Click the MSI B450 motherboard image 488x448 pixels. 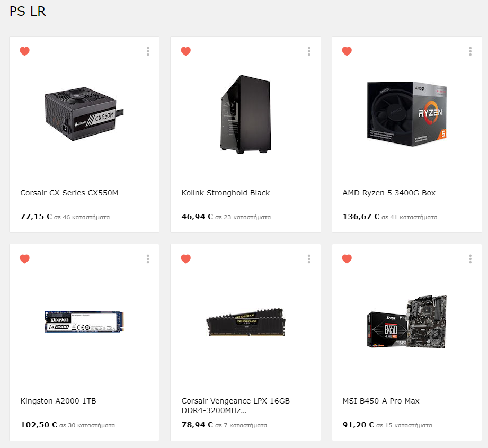[x=407, y=321]
